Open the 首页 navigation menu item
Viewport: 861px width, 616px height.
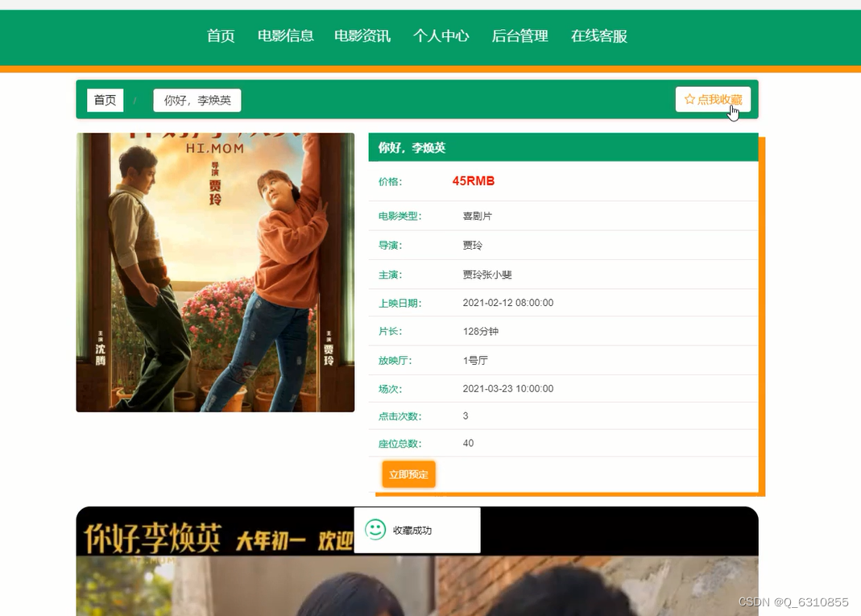click(x=221, y=36)
